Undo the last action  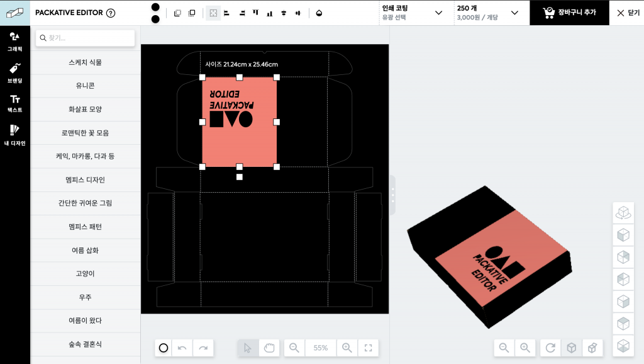[182, 348]
